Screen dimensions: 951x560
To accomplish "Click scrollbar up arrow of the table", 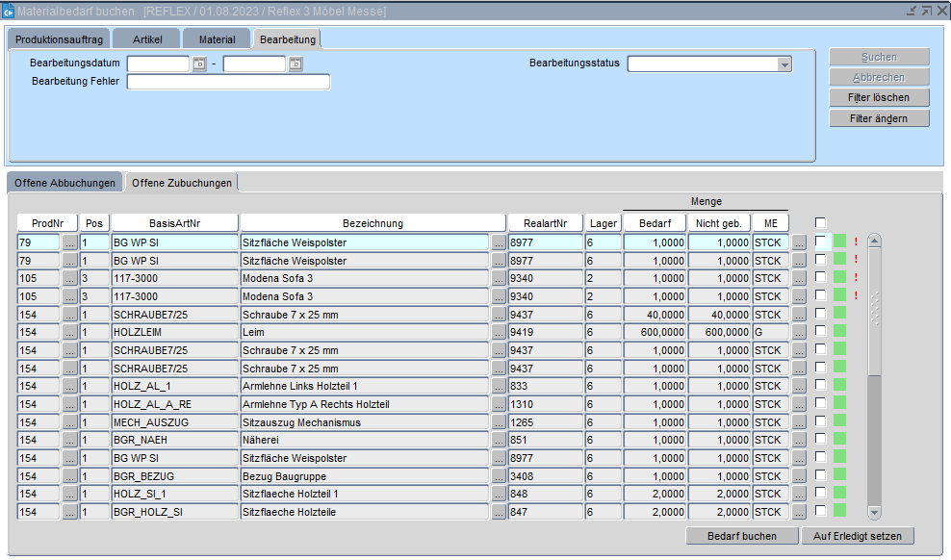I will pos(874,242).
